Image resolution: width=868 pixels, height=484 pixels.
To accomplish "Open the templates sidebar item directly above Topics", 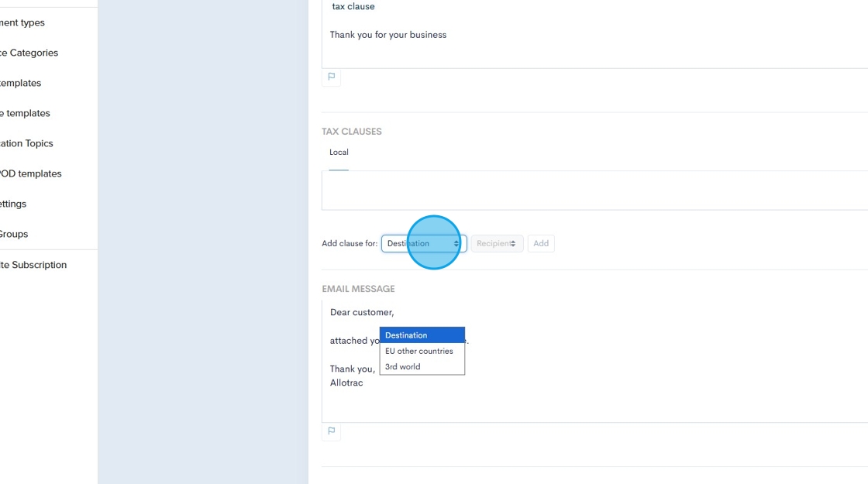I will pyautogui.click(x=26, y=113).
